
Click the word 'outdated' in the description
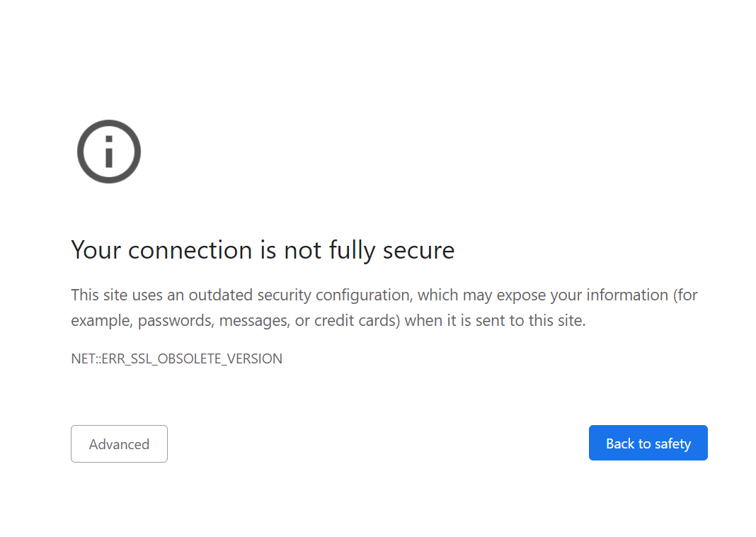pos(220,295)
